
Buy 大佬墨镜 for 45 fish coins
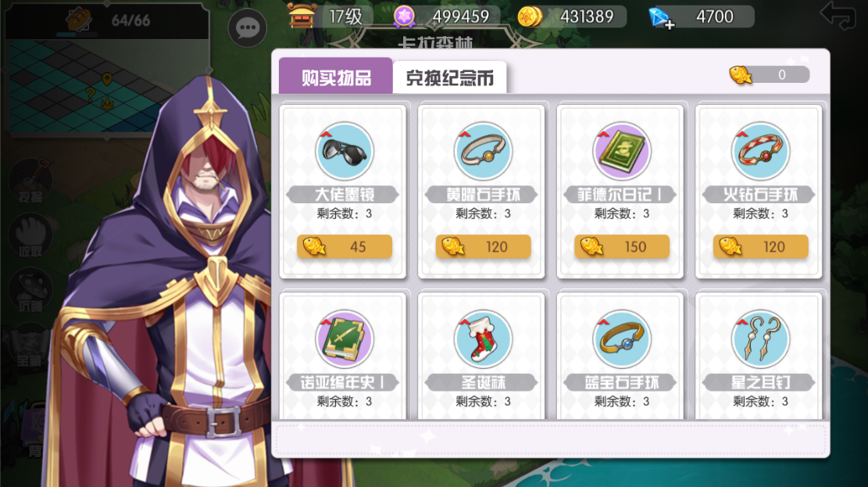pyautogui.click(x=345, y=246)
